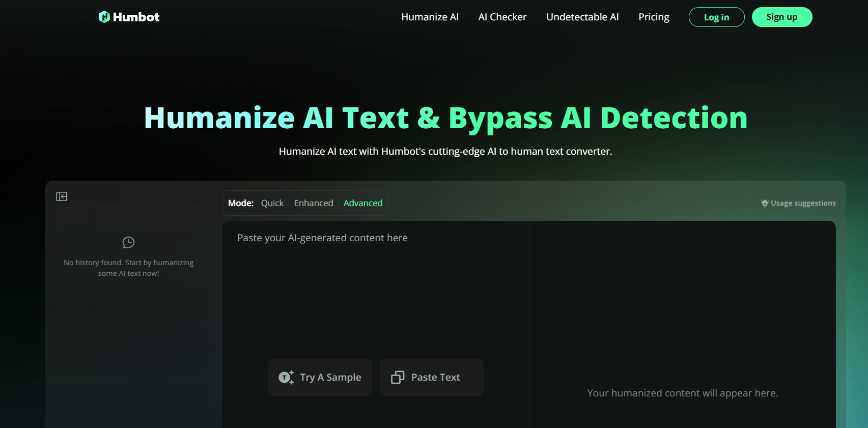The height and width of the screenshot is (428, 868).
Task: Go to Undetectable AI page
Action: [582, 17]
